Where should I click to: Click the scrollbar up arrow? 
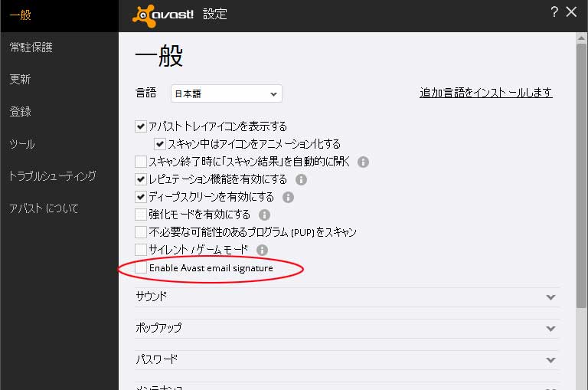click(581, 38)
